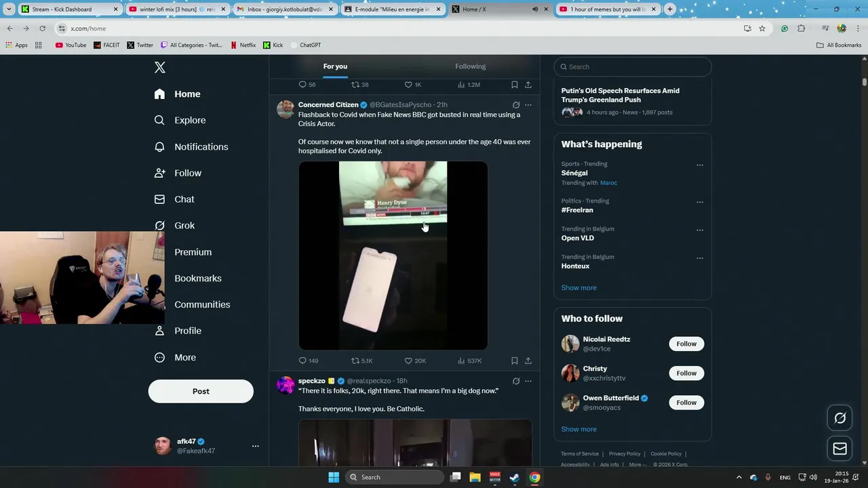Click Grok icon on Concerned Citizen post
Viewport: 868px width, 488px height.
pyautogui.click(x=516, y=105)
